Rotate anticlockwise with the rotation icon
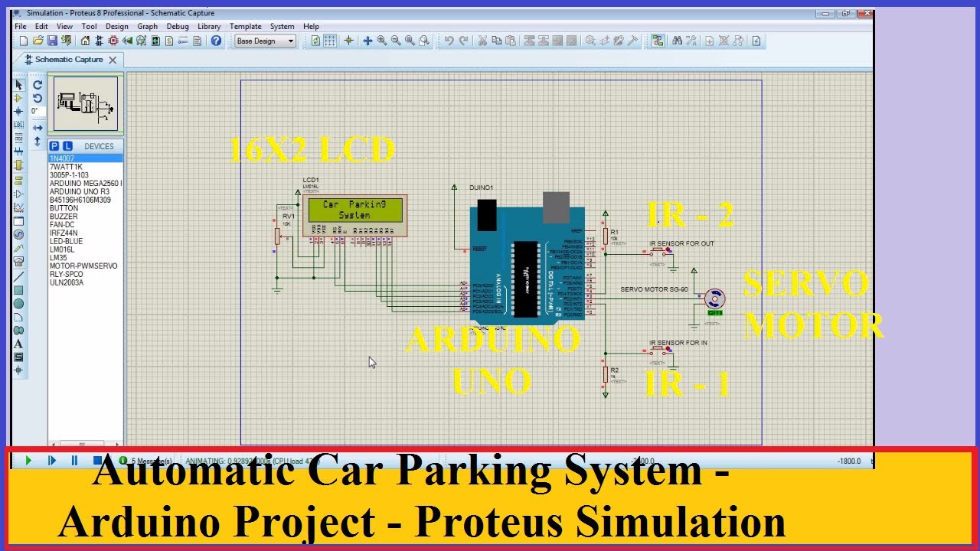The height and width of the screenshot is (551, 980). click(38, 98)
